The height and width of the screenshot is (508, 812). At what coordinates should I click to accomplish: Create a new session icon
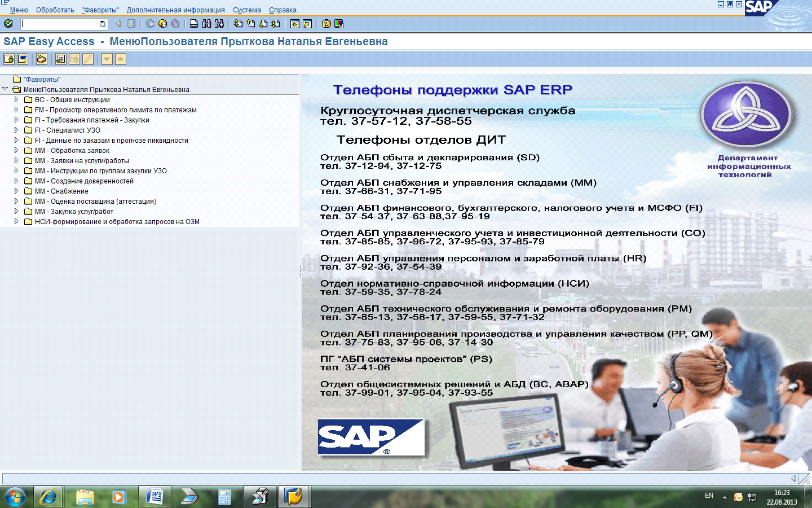tap(294, 24)
